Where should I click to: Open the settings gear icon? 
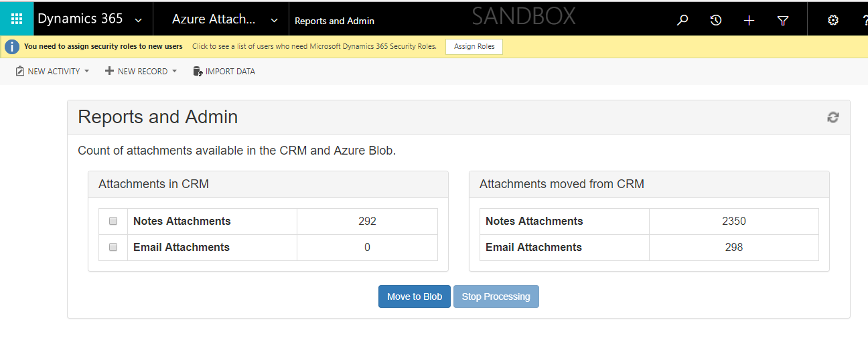point(833,20)
